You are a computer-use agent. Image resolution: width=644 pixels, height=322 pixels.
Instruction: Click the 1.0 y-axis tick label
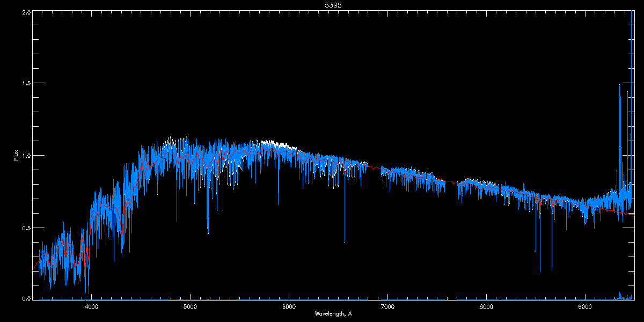click(x=25, y=156)
